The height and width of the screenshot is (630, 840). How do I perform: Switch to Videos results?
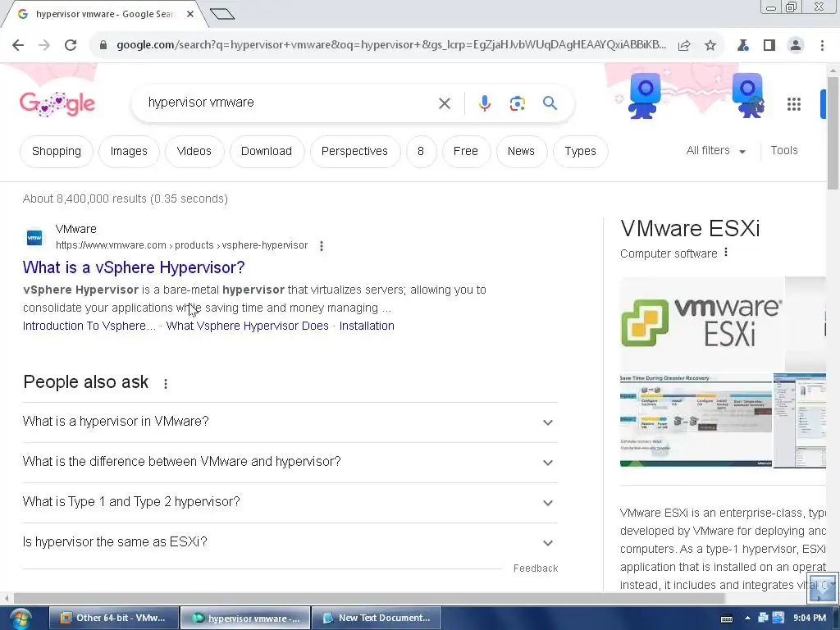pos(194,152)
